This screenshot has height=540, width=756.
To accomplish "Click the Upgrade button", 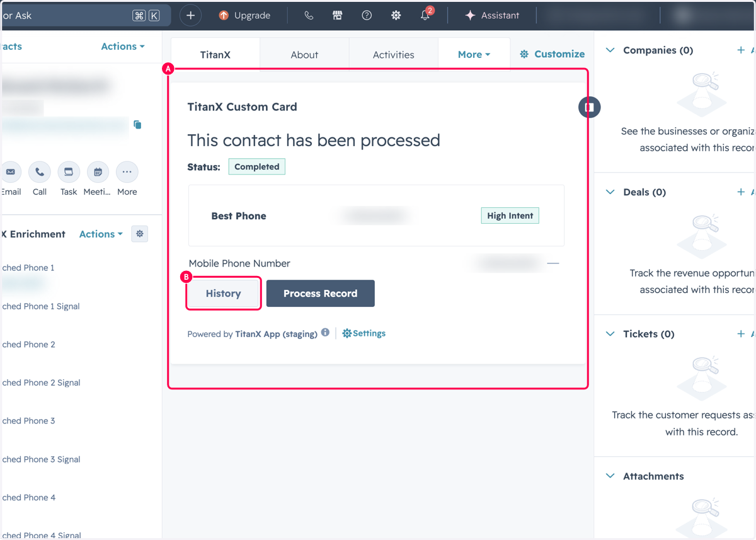I will click(244, 16).
